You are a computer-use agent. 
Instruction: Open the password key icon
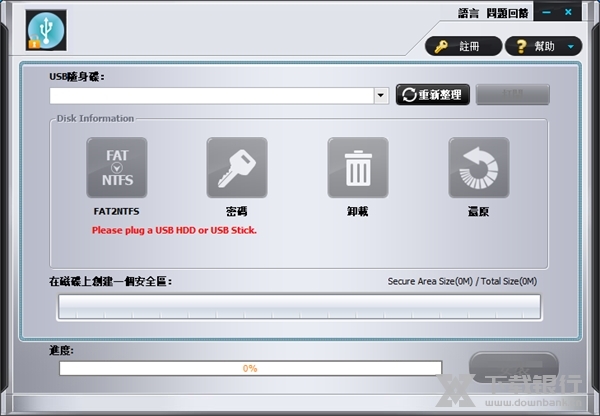pyautogui.click(x=237, y=168)
